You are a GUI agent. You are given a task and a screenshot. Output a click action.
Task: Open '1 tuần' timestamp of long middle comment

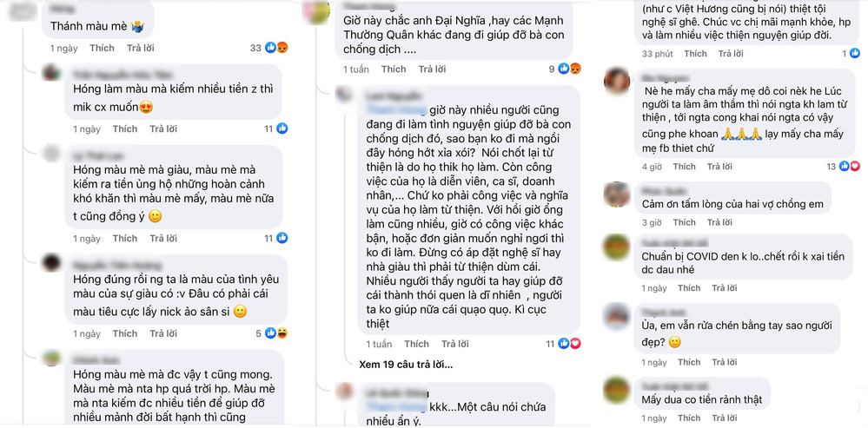click(x=379, y=344)
